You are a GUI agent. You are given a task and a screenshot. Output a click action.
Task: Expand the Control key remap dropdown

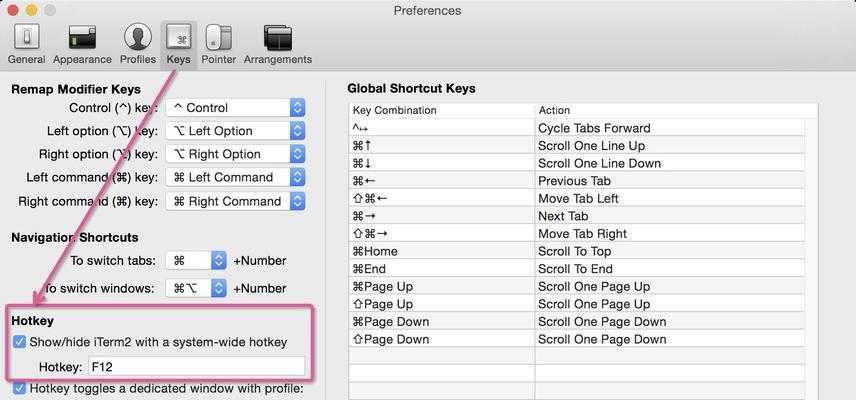tap(235, 108)
